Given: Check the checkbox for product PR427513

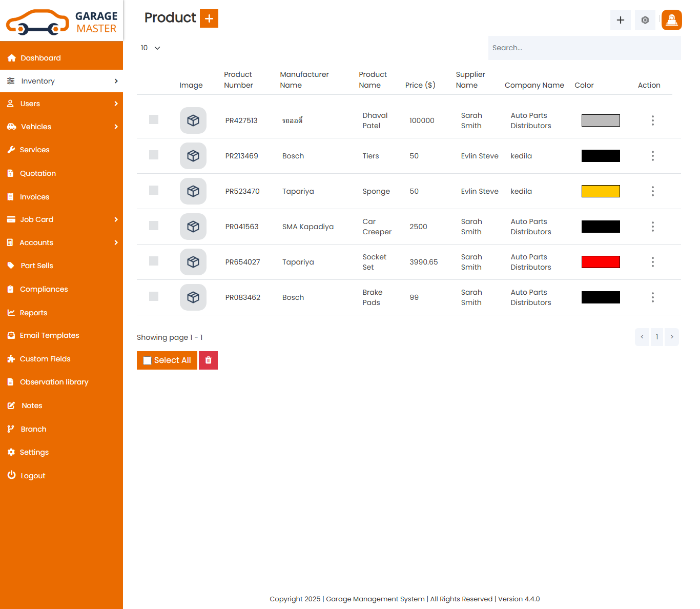Looking at the screenshot, I should tap(153, 119).
